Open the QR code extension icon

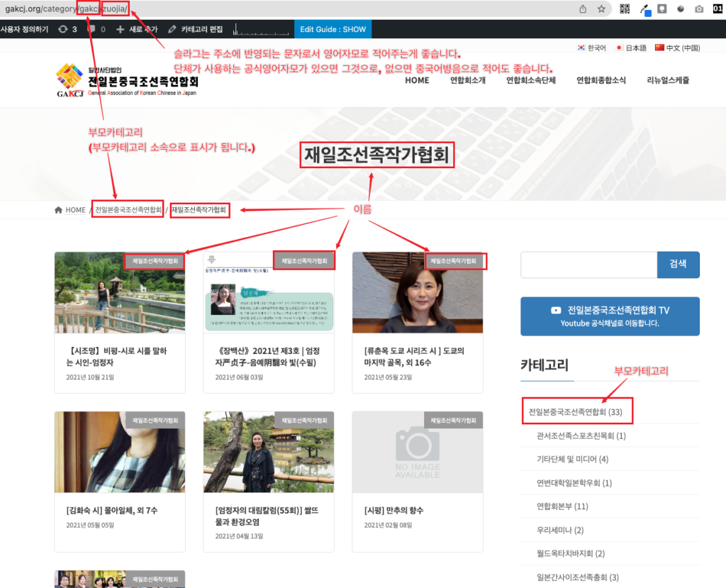[x=625, y=9]
